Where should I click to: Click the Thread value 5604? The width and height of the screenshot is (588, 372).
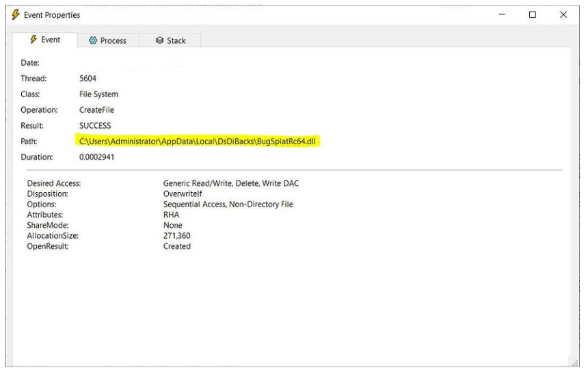tap(89, 79)
